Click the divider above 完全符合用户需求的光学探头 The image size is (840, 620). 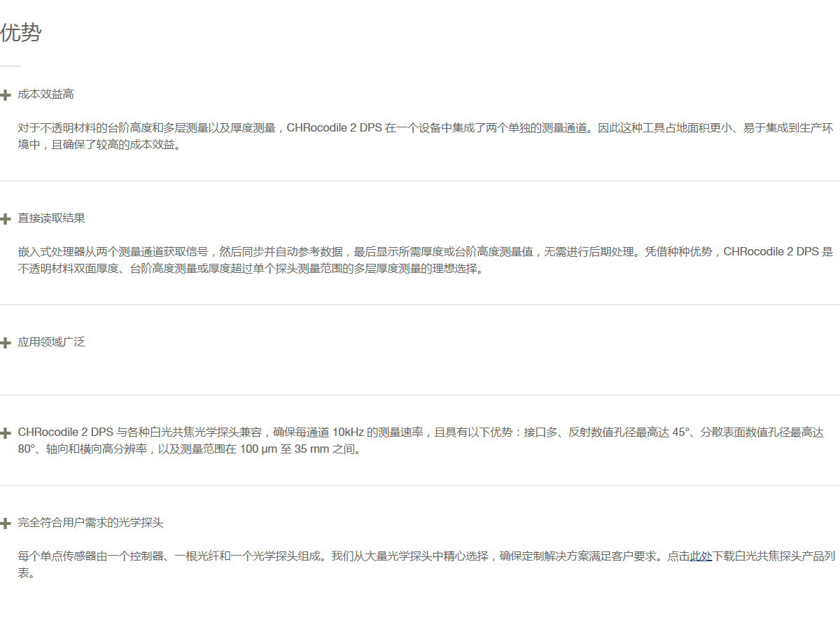[x=420, y=485]
